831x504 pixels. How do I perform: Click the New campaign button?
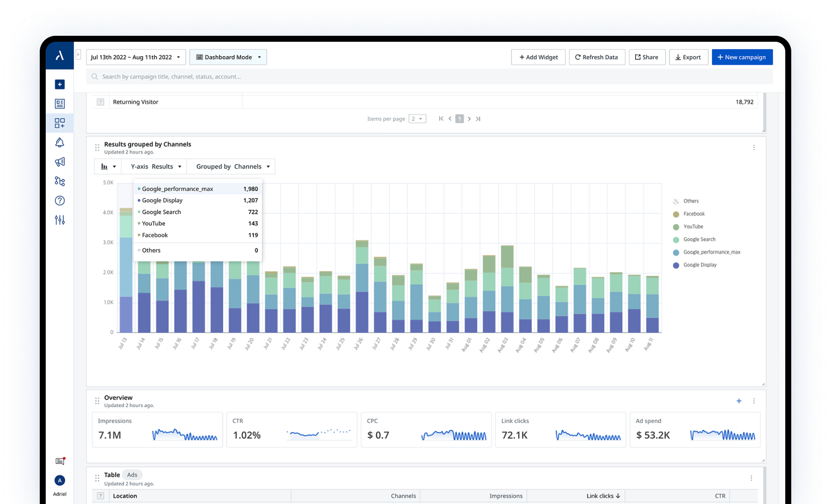[742, 57]
